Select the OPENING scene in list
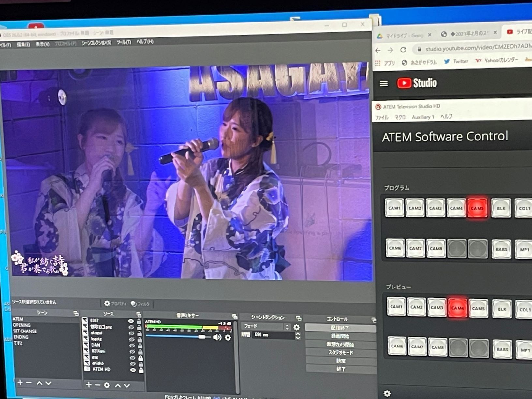532x399 pixels. (22, 325)
